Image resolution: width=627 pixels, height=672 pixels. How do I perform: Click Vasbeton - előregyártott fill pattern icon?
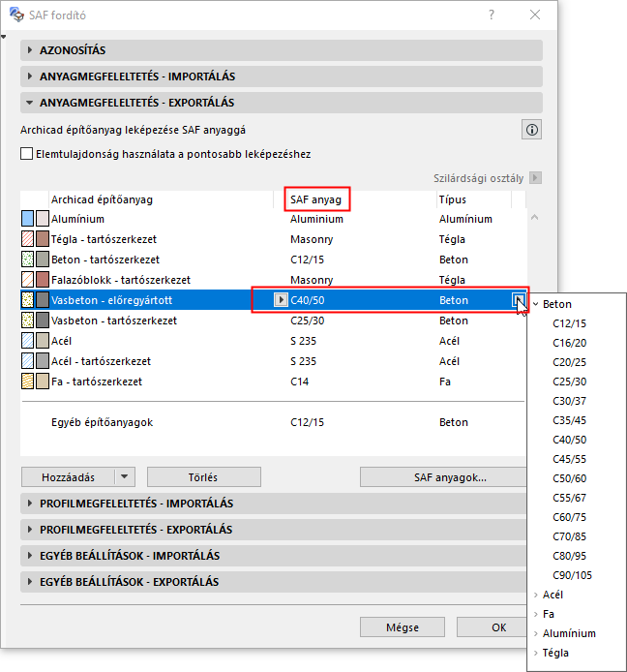tap(27, 300)
